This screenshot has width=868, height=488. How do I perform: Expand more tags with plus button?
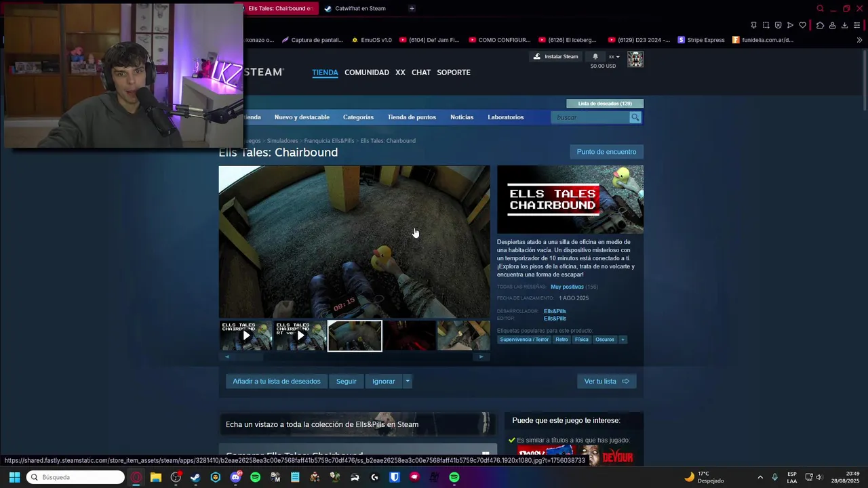point(623,340)
